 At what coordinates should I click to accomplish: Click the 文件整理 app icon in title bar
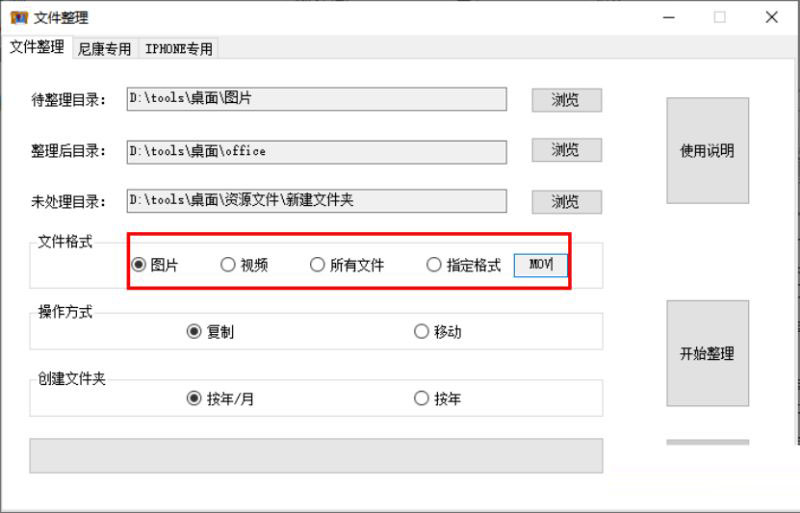pyautogui.click(x=18, y=17)
